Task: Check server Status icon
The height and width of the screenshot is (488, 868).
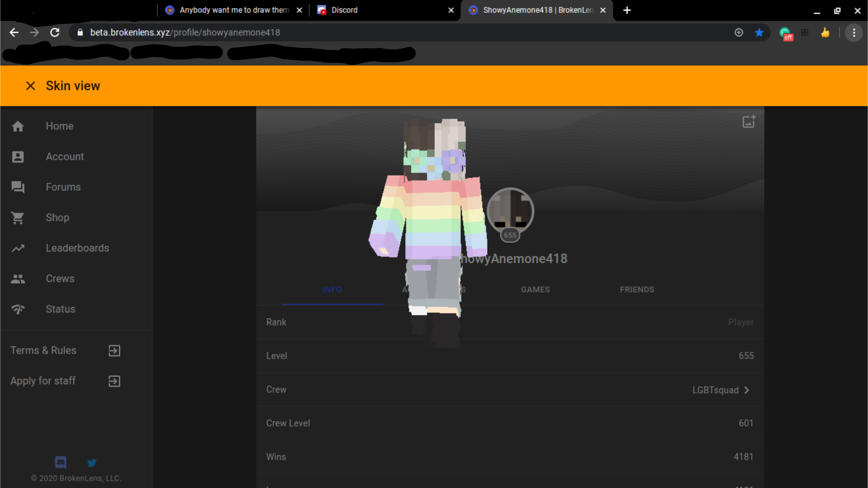Action: coord(18,310)
